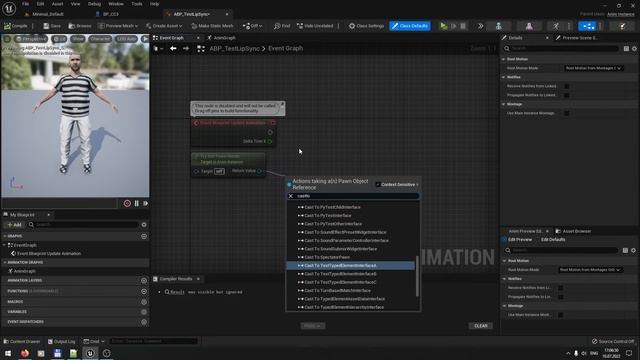Add a new animation layer
Viewport: 640px width, 360px height.
[x=144, y=281]
